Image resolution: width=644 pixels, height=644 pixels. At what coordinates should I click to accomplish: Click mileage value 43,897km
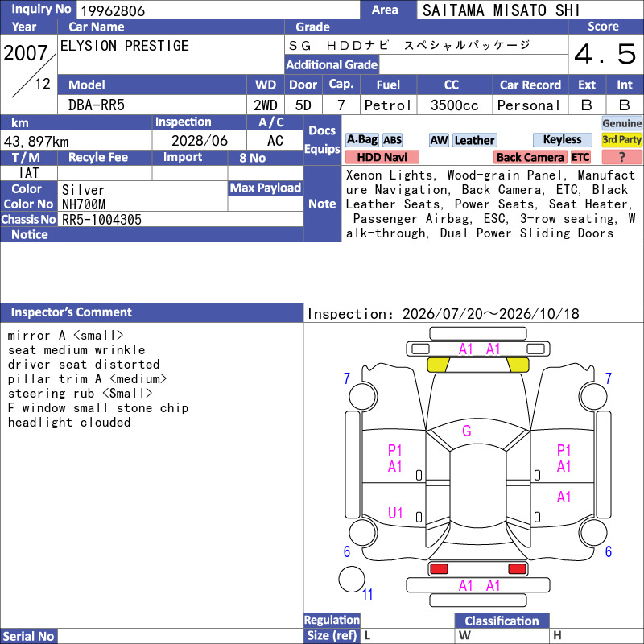[36, 142]
